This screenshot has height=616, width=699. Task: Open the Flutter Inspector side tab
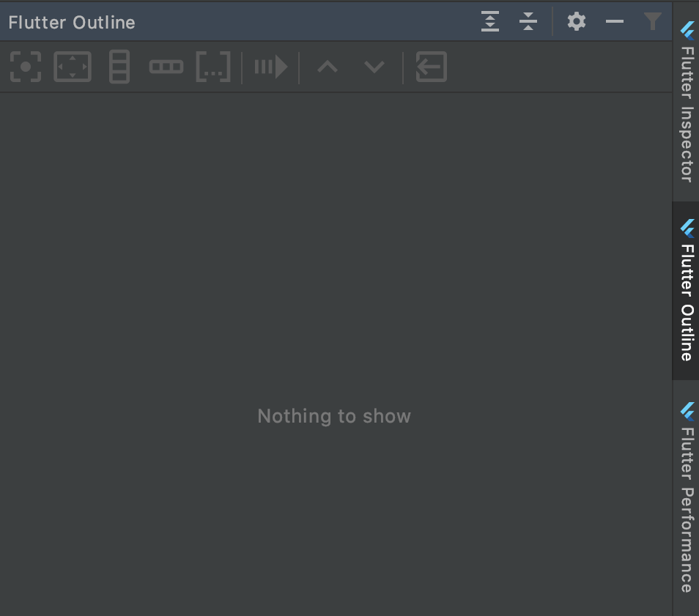687,103
